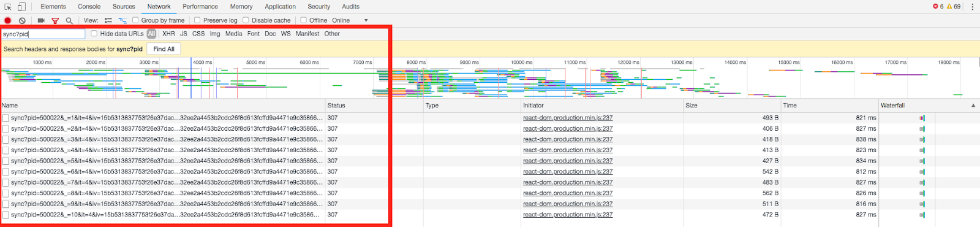
Task: Filter requests by Font
Action: coord(254,34)
